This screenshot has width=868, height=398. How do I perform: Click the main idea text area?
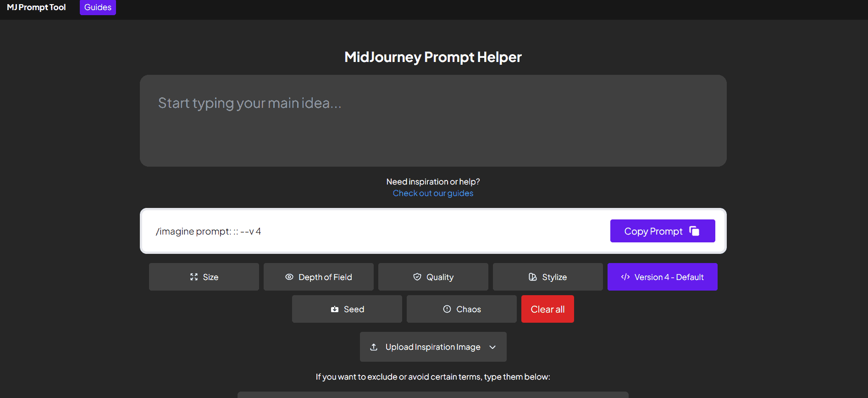click(432, 121)
